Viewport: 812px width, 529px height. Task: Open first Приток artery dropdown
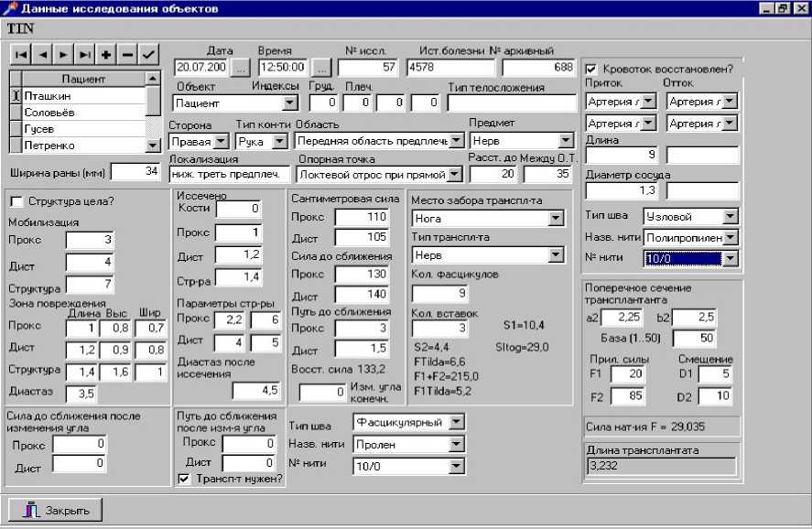pos(648,101)
